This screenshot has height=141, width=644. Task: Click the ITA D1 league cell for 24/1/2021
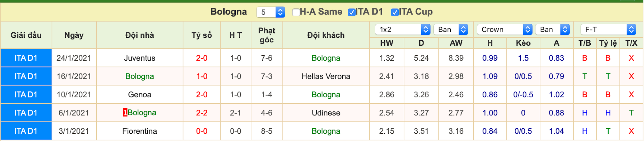click(x=26, y=58)
